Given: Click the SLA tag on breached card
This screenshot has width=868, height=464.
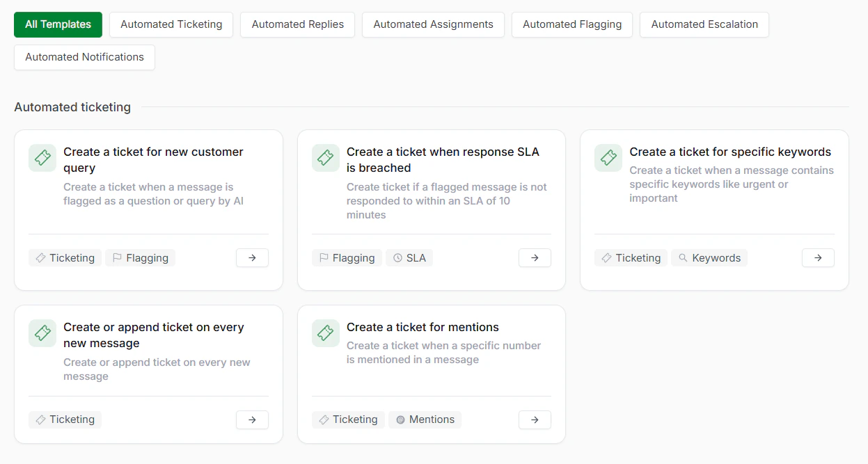Looking at the screenshot, I should point(409,258).
